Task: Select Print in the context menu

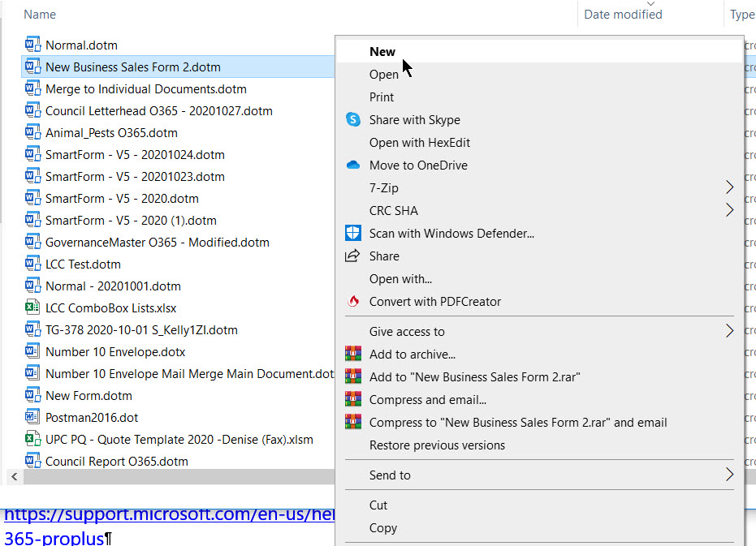Action: (539, 97)
